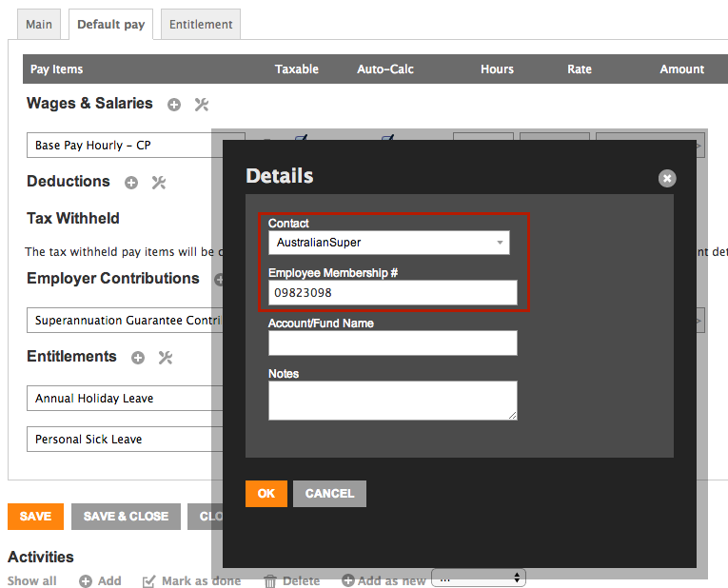Add a new Wages & Salaries item
This screenshot has width=728, height=588.
tap(174, 105)
